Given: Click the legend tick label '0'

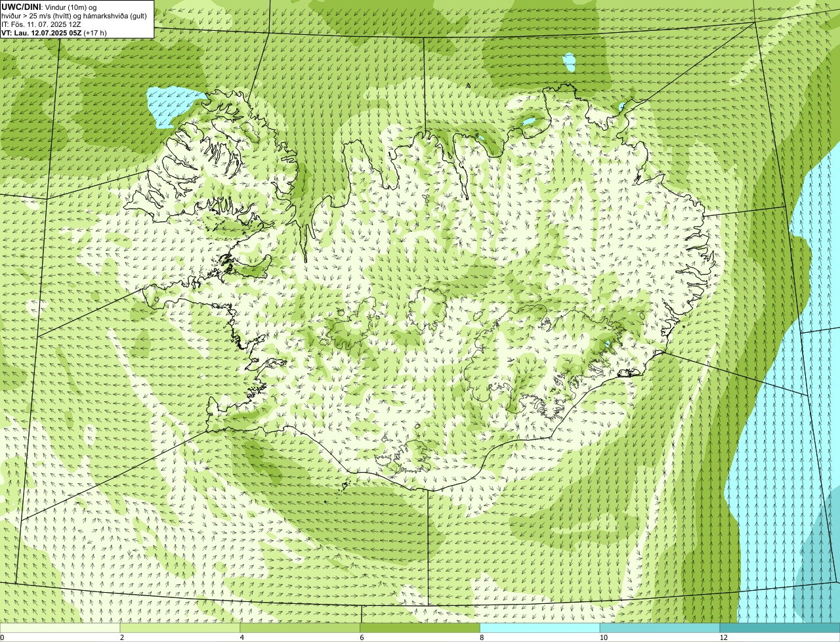Looking at the screenshot, I should click(x=2, y=638).
